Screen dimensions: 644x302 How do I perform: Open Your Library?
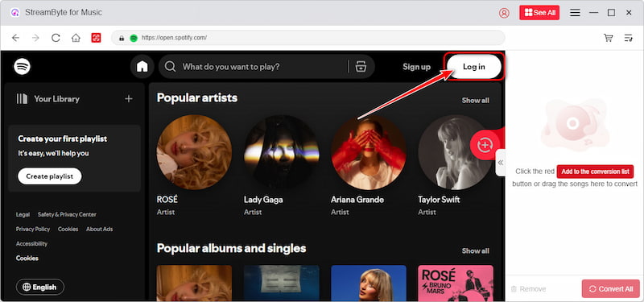48,98
